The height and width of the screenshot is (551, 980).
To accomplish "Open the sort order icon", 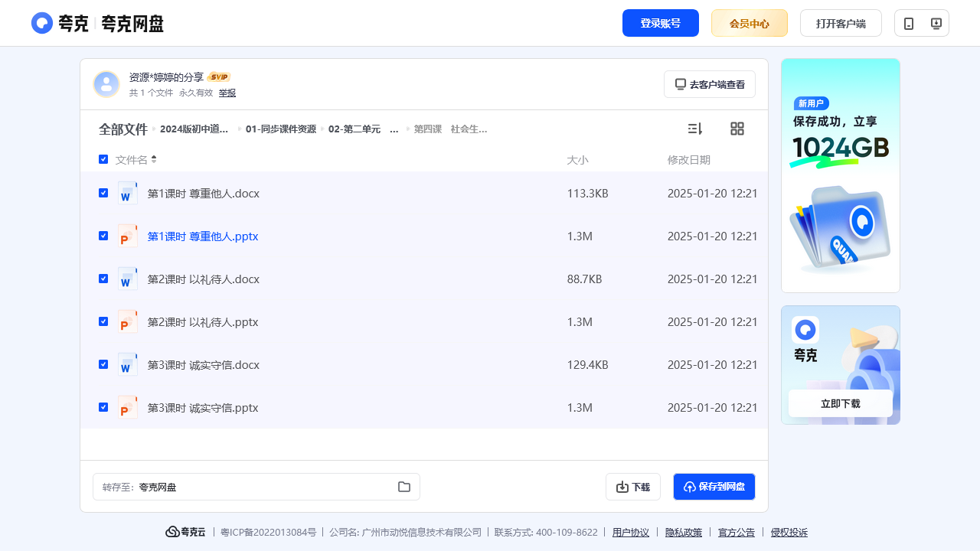I will pyautogui.click(x=695, y=129).
